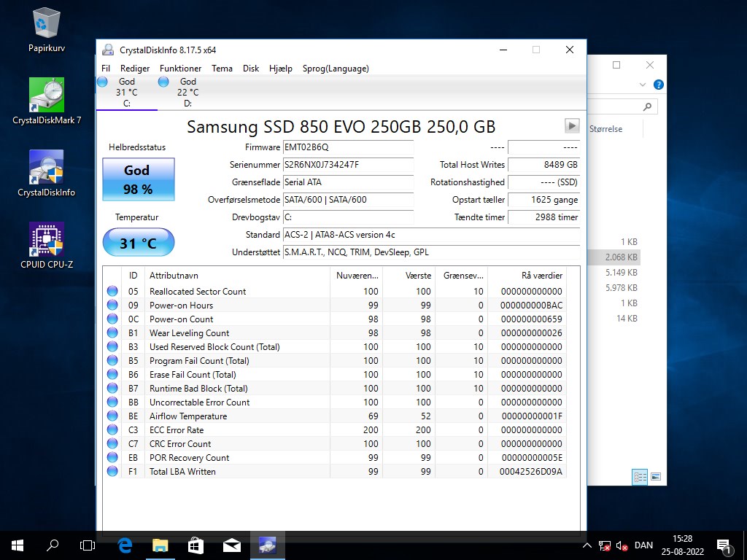This screenshot has height=560, width=747.
Task: Click the next disk arrow button
Action: [572, 125]
